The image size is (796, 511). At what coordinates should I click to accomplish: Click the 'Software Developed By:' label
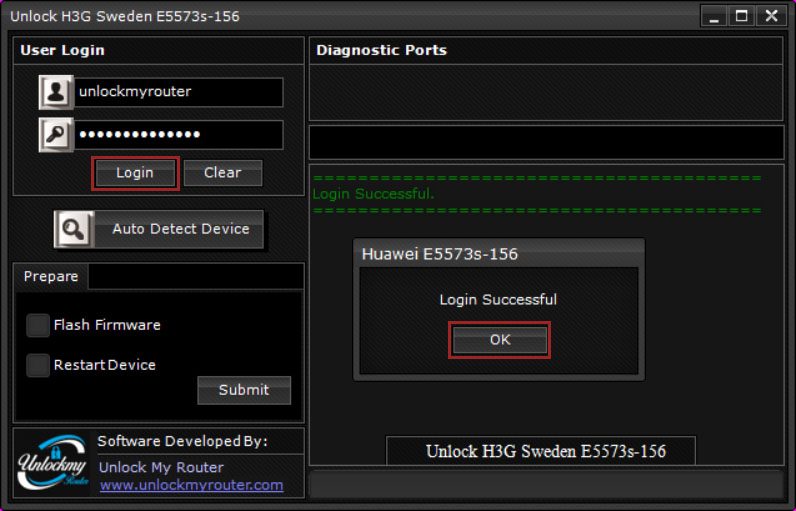182,441
